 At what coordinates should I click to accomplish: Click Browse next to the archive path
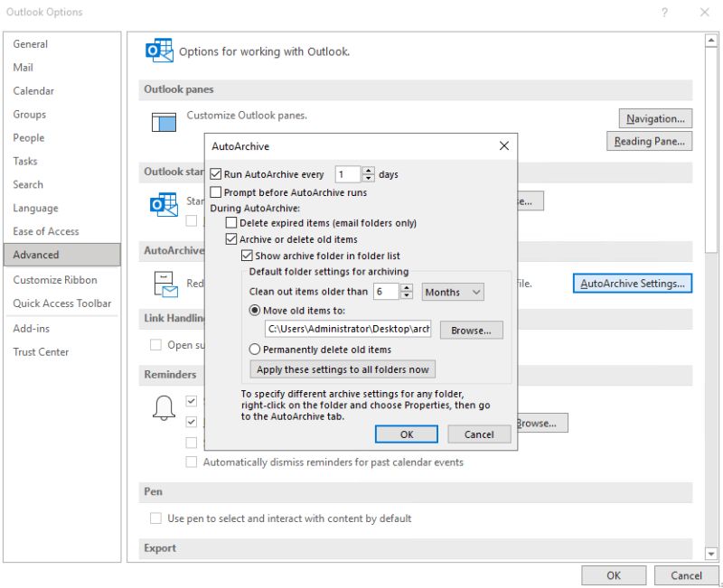[x=470, y=331]
